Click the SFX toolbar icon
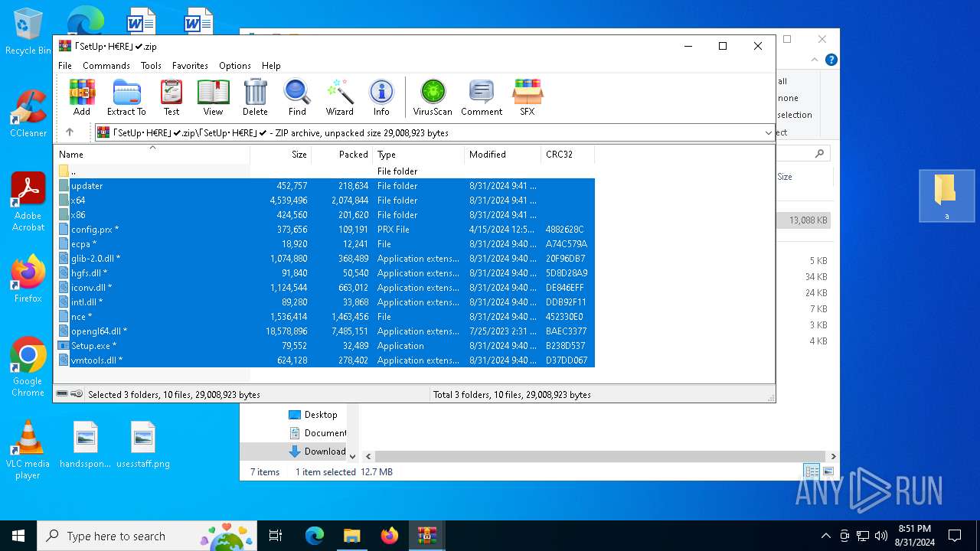 tap(528, 97)
